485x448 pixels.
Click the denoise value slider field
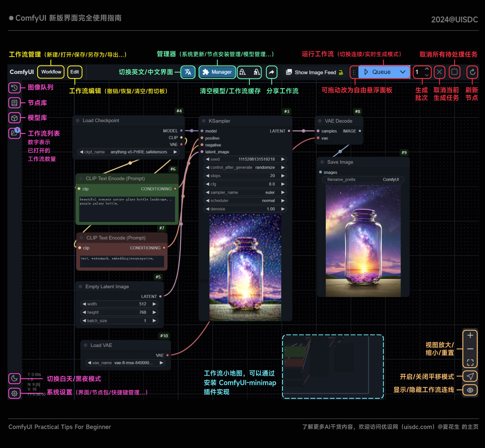coord(245,209)
